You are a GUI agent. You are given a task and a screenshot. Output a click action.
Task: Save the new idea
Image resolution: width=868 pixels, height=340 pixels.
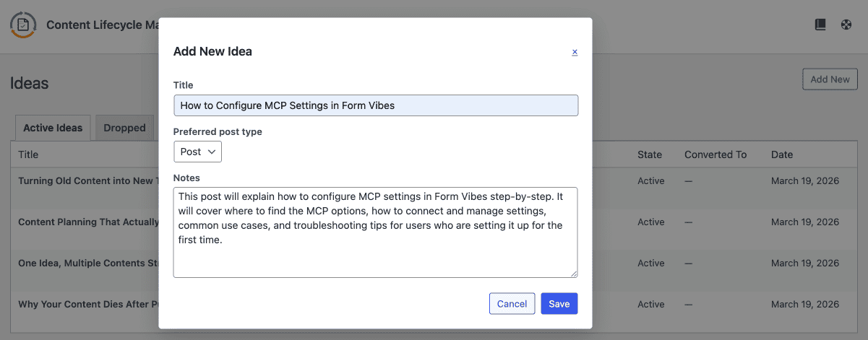click(559, 304)
